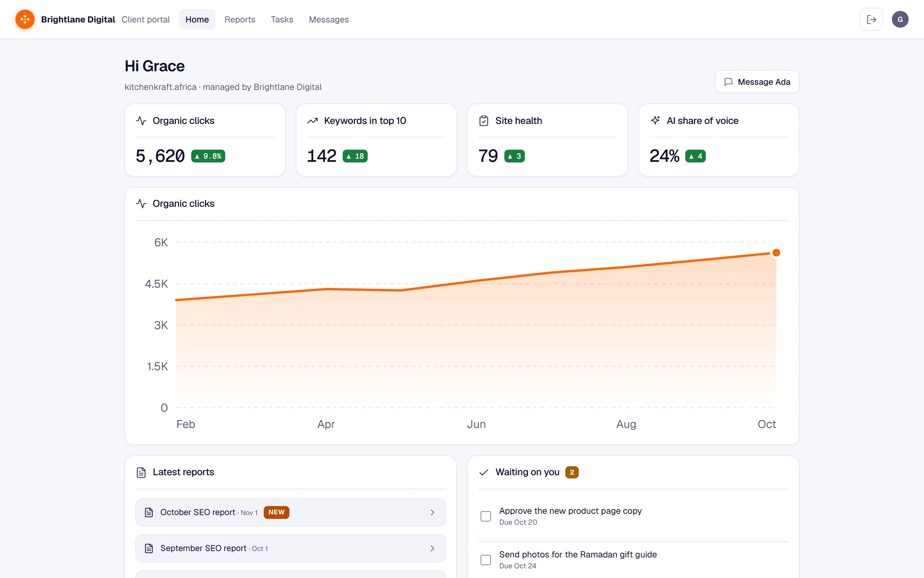Click the sparkle icon for AI share of voice
Screen dimensions: 924x578
[x=655, y=121]
